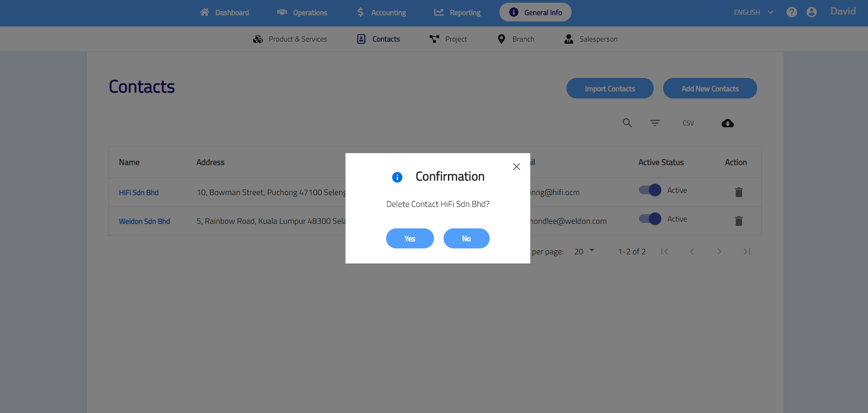Open the Weldon Sdn Bhd contact link

(144, 221)
